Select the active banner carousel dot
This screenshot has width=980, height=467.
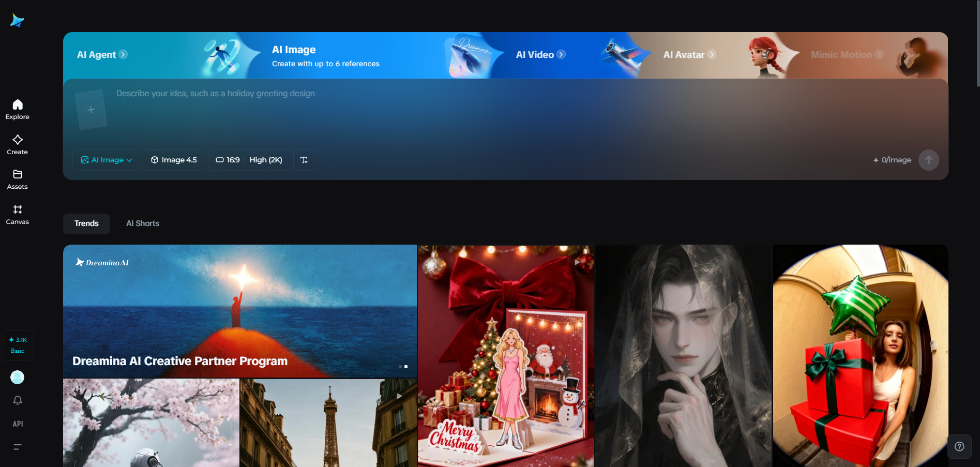(406, 367)
